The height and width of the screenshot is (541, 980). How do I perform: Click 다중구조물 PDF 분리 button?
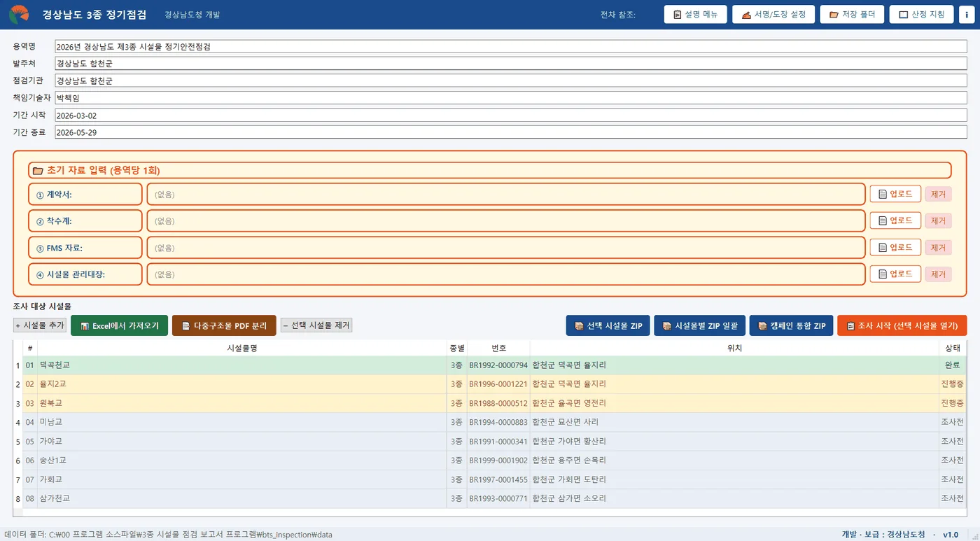(224, 325)
